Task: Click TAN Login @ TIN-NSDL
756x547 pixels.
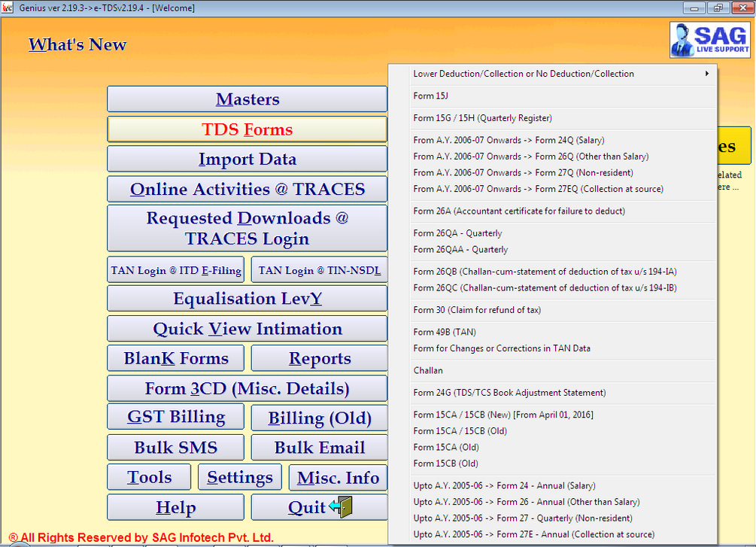Action: pos(319,269)
